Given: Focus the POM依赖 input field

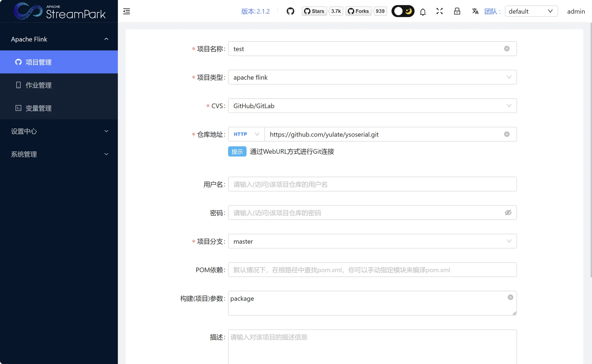Looking at the screenshot, I should point(372,270).
